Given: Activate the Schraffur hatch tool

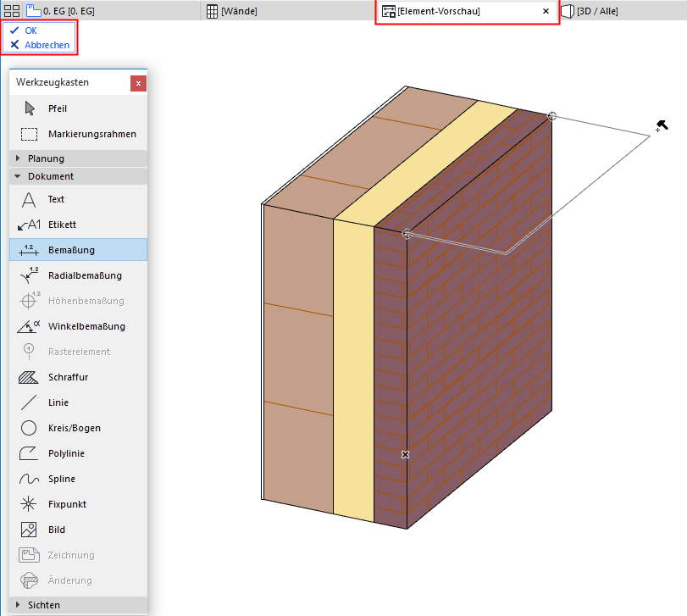Looking at the screenshot, I should (x=78, y=377).
